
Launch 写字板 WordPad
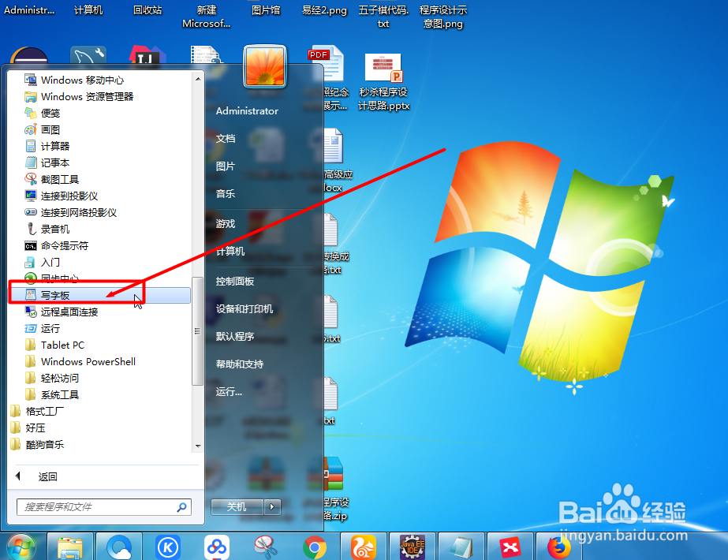99,295
